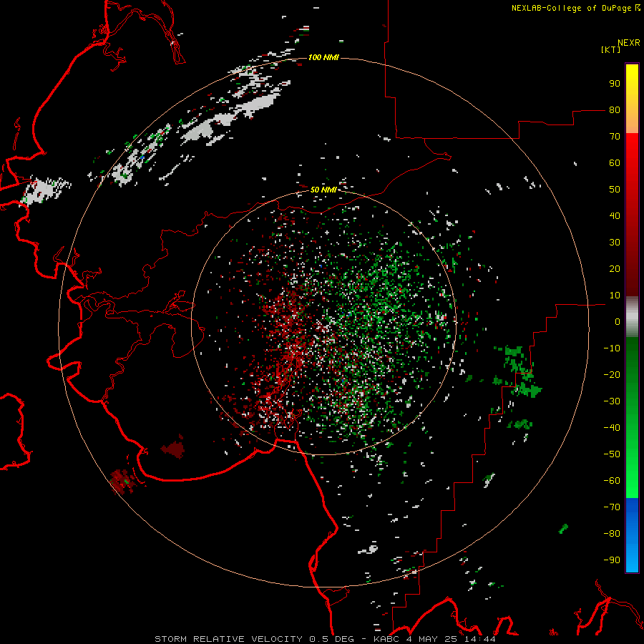Screen dimensions: 644x644
Task: Click the 90 knot scale label
Action: coord(615,84)
